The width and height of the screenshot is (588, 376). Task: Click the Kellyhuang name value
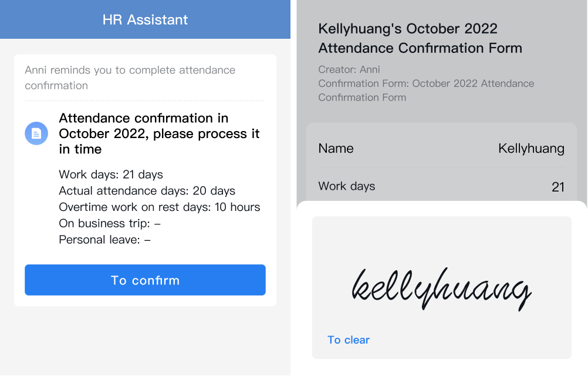[x=531, y=149]
